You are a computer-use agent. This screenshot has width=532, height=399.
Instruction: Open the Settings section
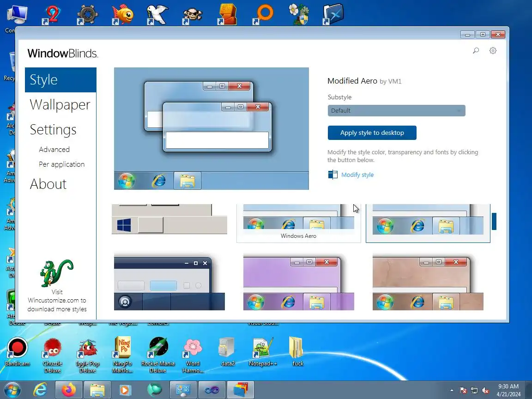click(53, 130)
